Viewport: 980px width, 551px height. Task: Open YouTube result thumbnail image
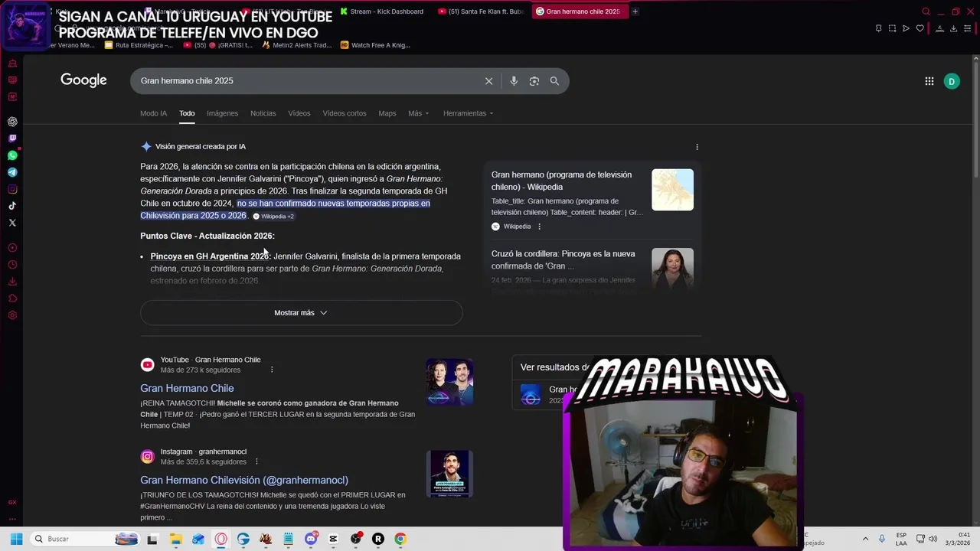tap(449, 382)
